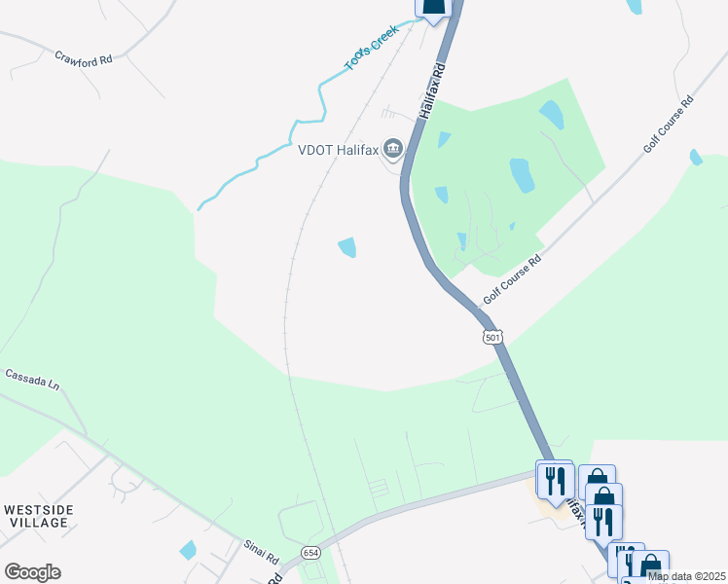
Task: Select the restaurant marker below the two shopping bags
Action: coord(603,524)
